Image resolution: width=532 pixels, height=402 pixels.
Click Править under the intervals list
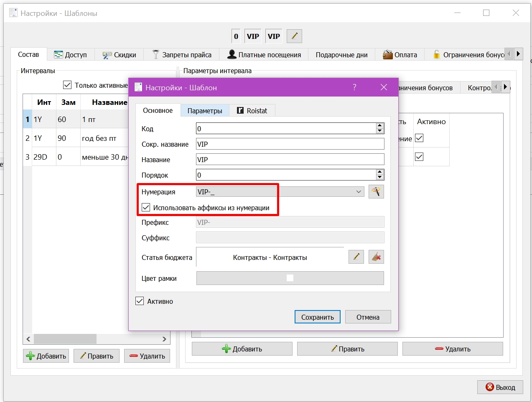(97, 356)
